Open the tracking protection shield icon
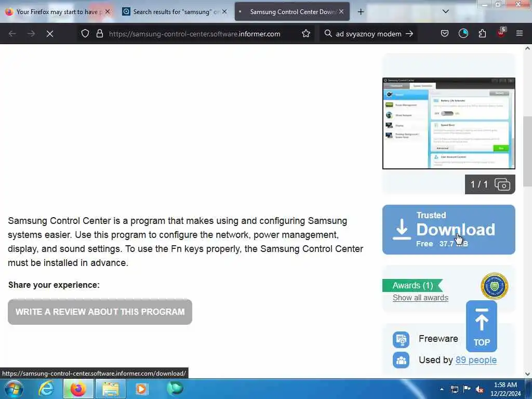 (85, 34)
